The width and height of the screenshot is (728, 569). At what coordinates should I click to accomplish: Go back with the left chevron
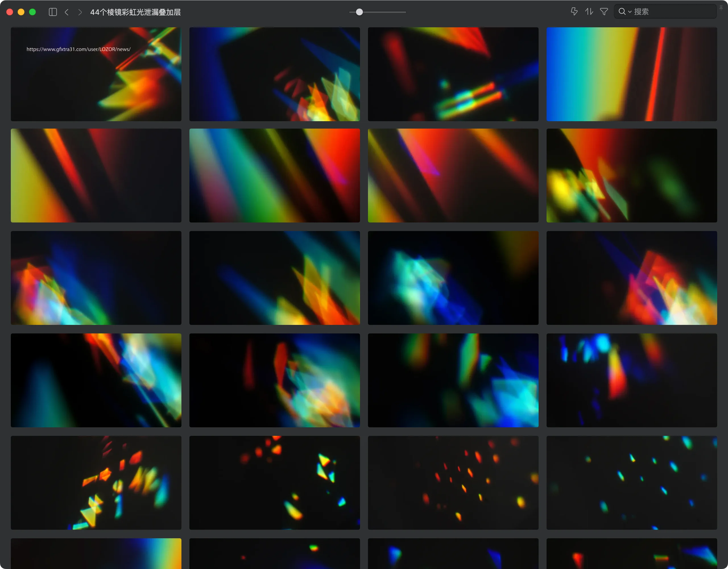click(67, 12)
